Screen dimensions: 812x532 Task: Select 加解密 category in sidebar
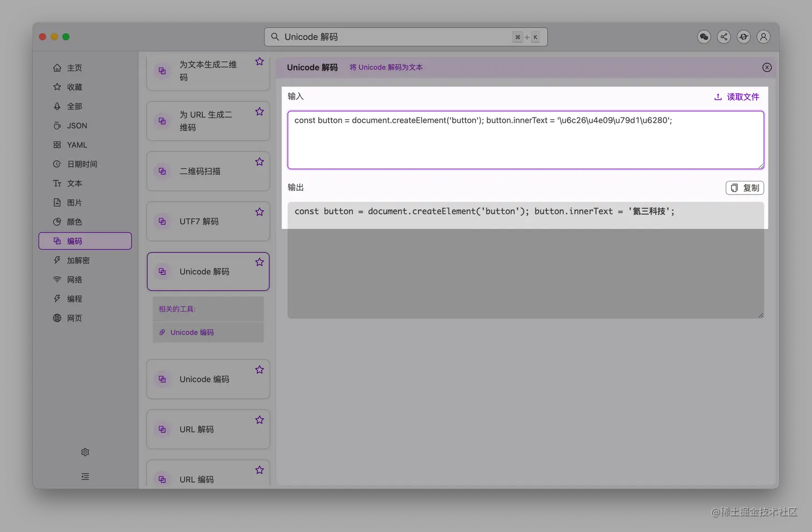point(85,260)
